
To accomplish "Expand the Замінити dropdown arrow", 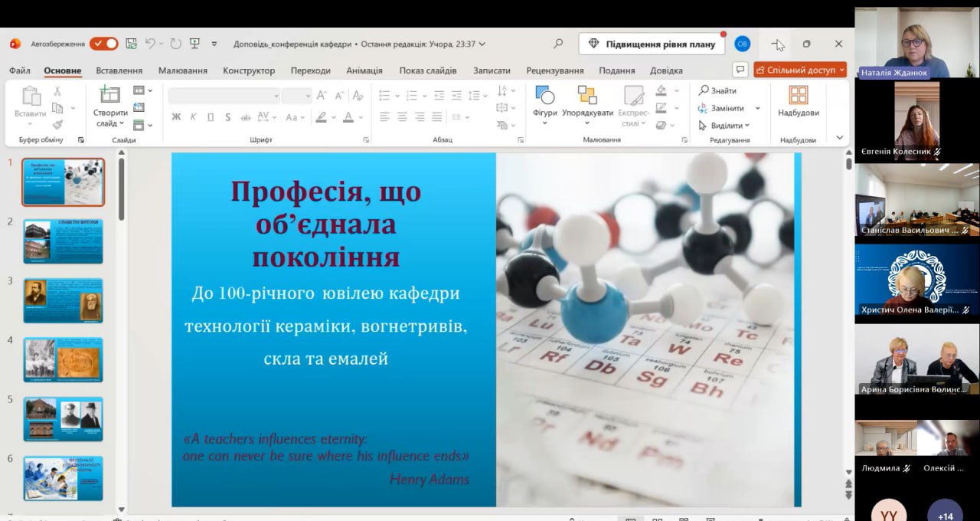I will 758,108.
